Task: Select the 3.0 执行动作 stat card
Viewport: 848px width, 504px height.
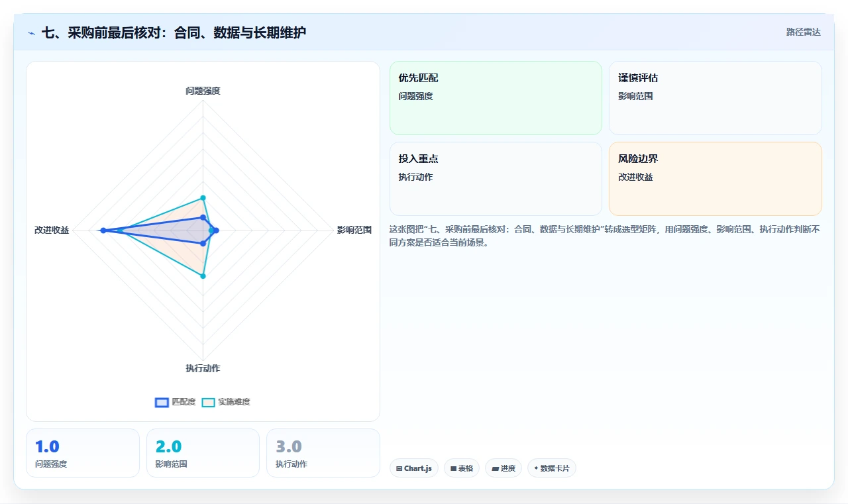Action: [323, 453]
